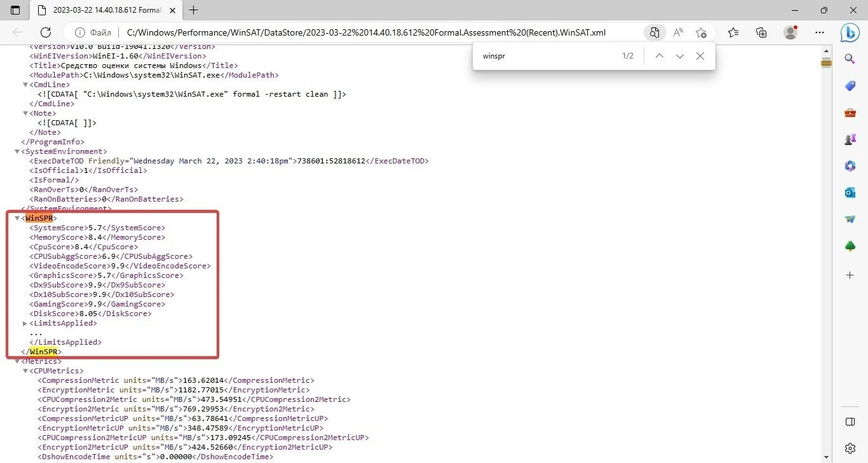Collapse the CPUMetrics node
The image size is (868, 463).
[x=25, y=371]
